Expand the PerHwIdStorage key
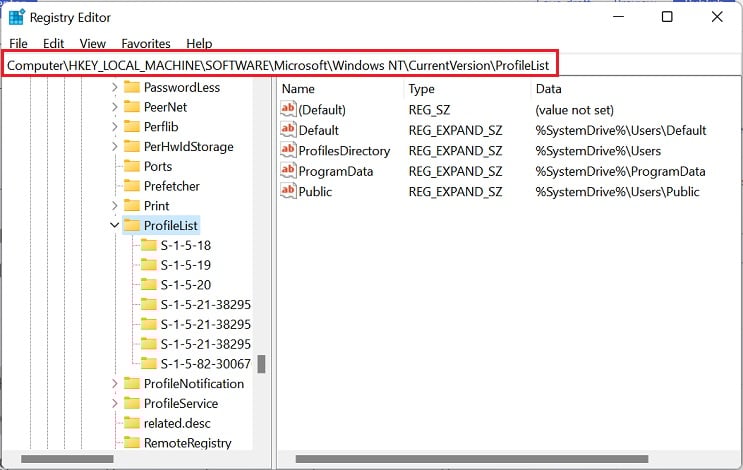Screen dimensions: 743x470 click(x=115, y=146)
